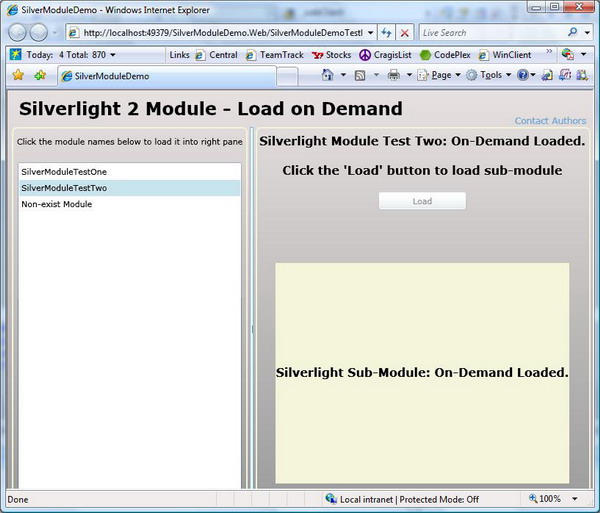600x513 pixels.
Task: Select SilverModuleTestOne in the module list
Action: [130, 172]
